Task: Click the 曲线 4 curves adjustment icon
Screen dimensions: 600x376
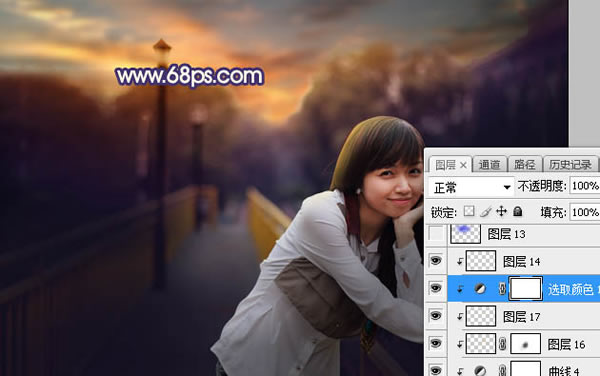Action: [x=480, y=371]
